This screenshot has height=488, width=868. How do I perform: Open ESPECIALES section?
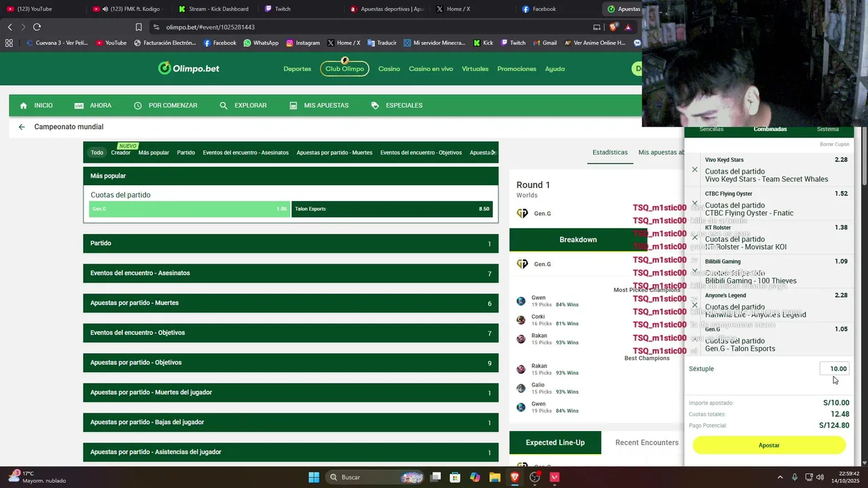coord(397,106)
